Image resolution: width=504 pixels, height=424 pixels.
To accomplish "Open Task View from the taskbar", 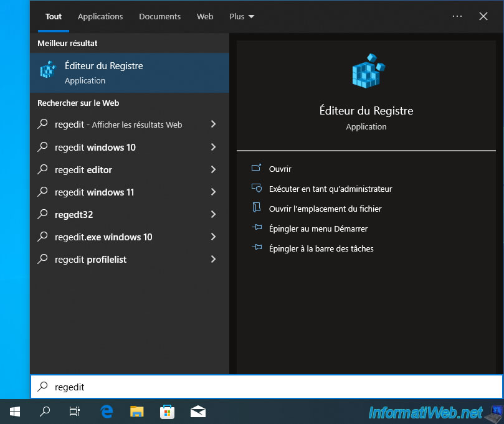I will [75, 412].
